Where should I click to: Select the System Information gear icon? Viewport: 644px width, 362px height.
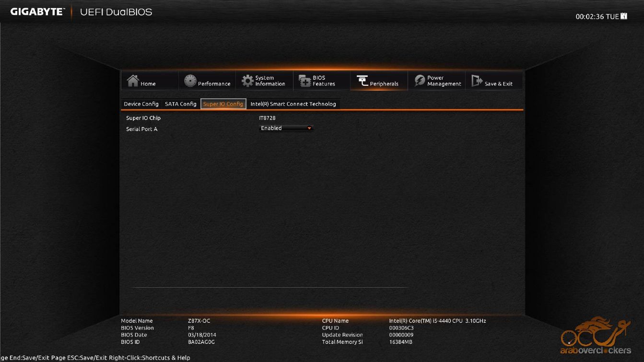pos(247,81)
